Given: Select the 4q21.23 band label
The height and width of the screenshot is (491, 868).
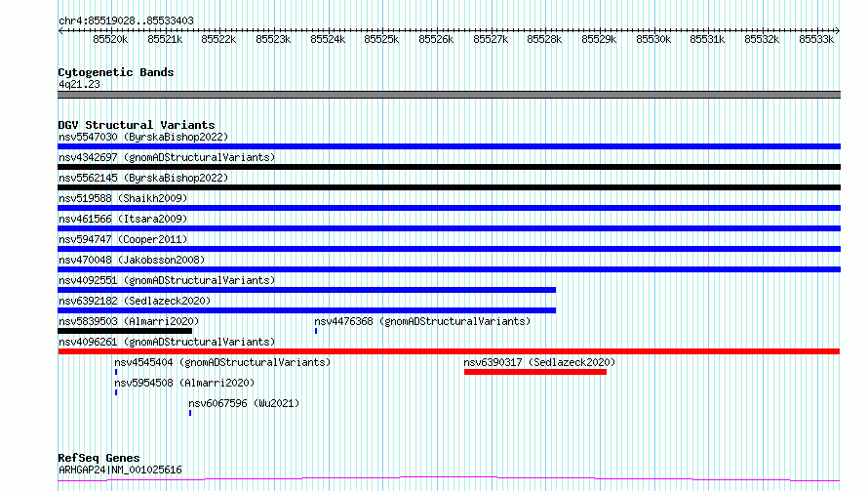Looking at the screenshot, I should coord(79,84).
